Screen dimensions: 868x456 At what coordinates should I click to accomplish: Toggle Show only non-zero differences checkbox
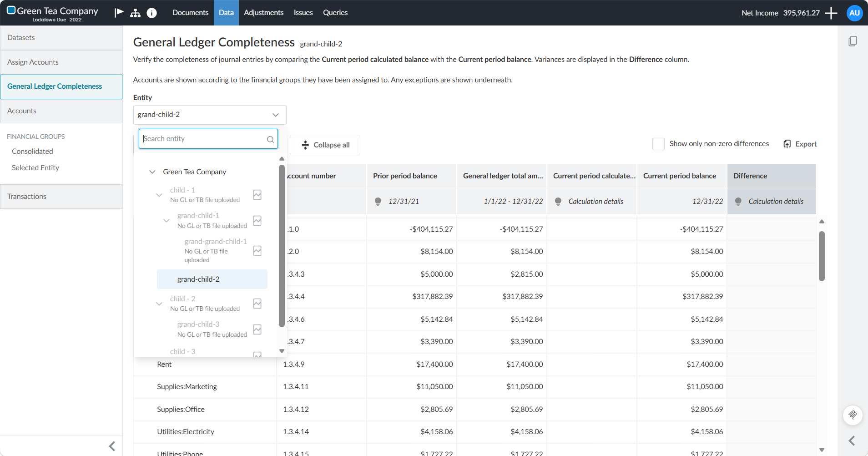pyautogui.click(x=658, y=144)
